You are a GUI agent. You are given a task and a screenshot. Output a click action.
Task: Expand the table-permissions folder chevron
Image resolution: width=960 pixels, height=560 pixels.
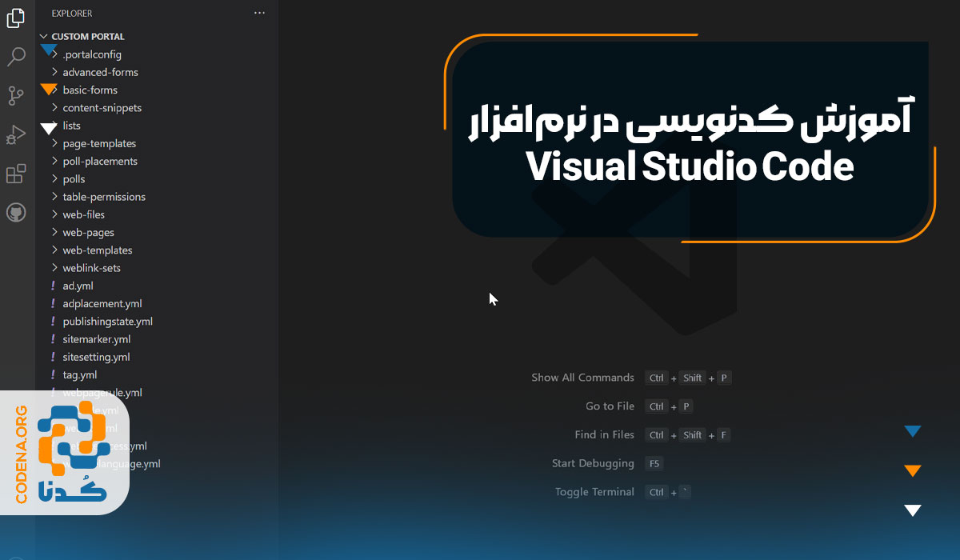pos(54,197)
